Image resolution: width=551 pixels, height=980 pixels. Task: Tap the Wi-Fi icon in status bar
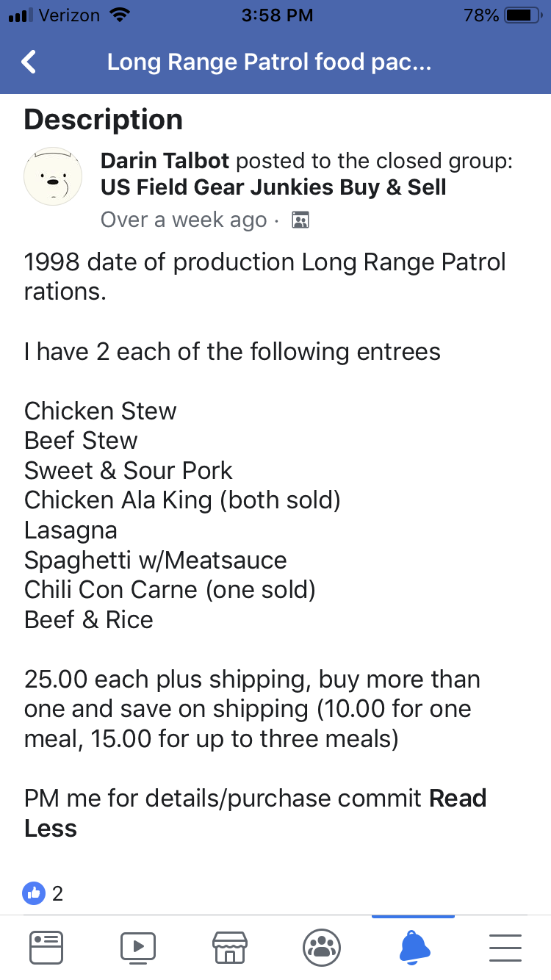(118, 15)
